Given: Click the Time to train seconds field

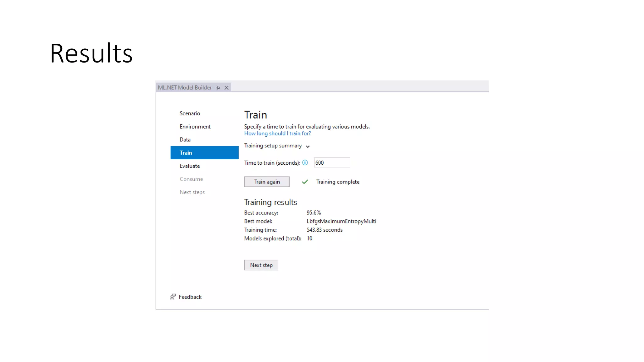Looking at the screenshot, I should click(332, 162).
